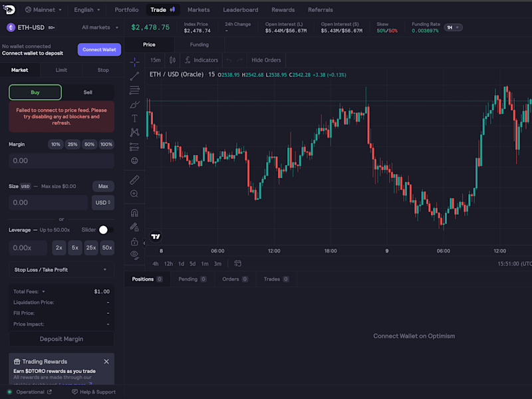Open the 15m interval selector
The height and width of the screenshot is (399, 532).
point(156,60)
